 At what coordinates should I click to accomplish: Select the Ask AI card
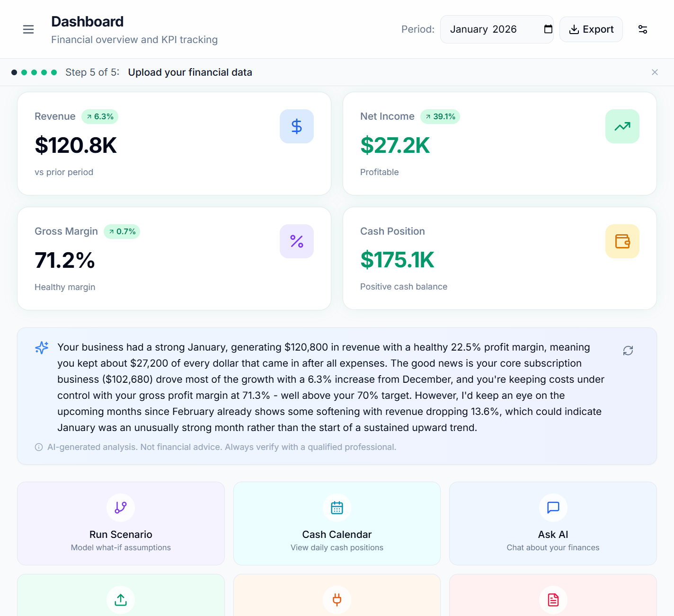tap(553, 523)
